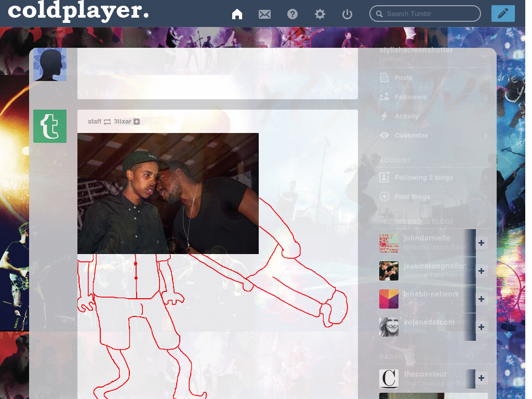Open the staff blog link
Screen dimensions: 532x399
(95, 122)
